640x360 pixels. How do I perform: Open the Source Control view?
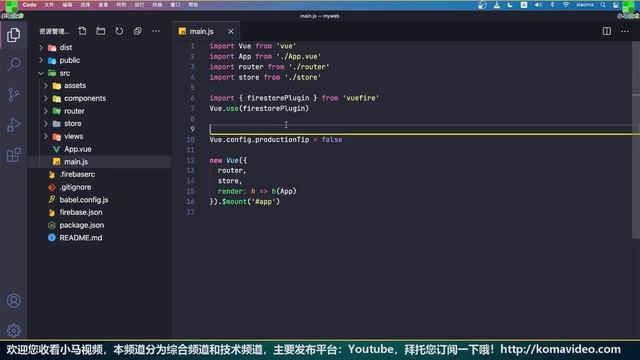13,95
